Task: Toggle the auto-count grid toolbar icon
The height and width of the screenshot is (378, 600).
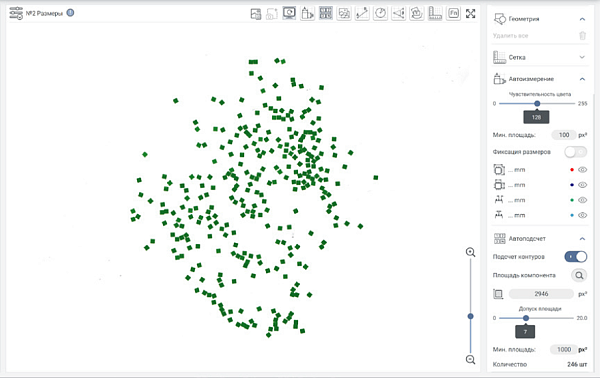Action: 326,13
